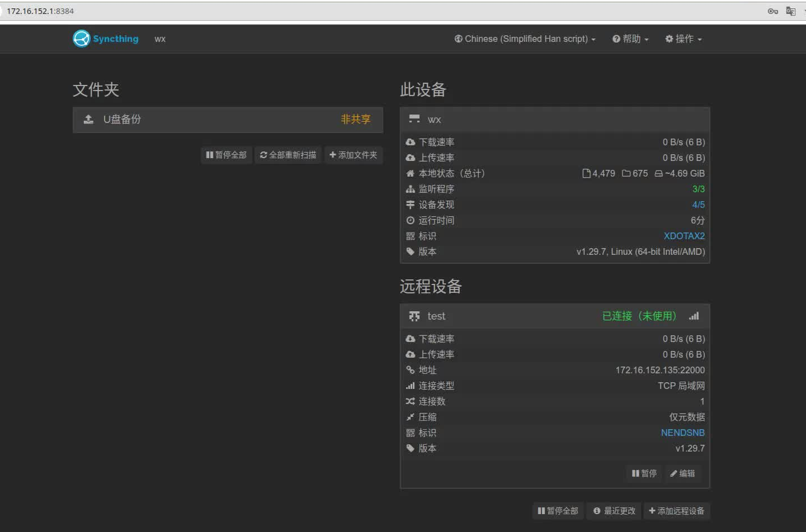806x532 pixels.
Task: Click the cloud icon next to 下载速率
Action: tap(411, 142)
